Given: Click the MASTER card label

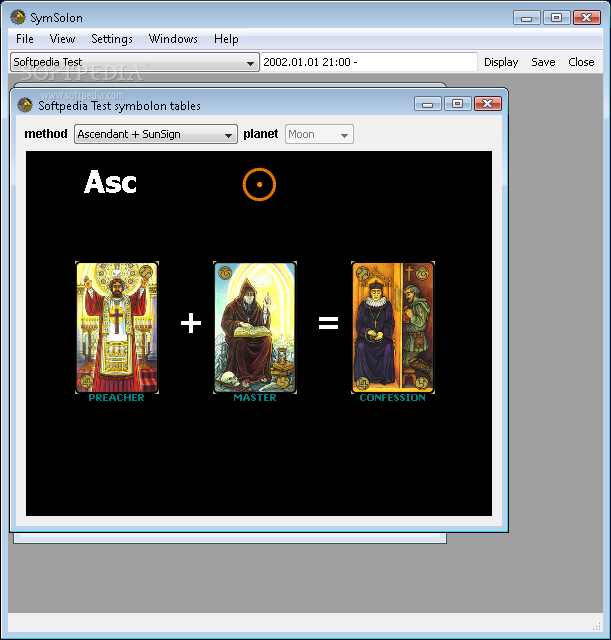Looking at the screenshot, I should (x=255, y=398).
